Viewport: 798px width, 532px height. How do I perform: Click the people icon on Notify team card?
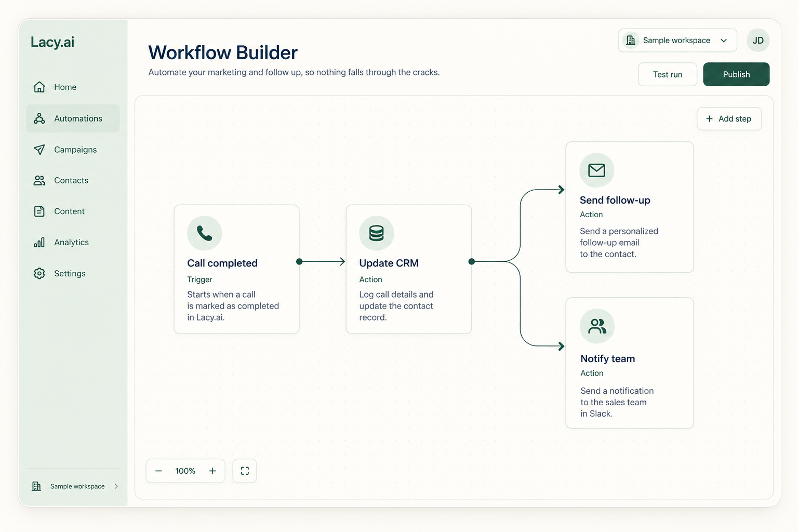597,326
